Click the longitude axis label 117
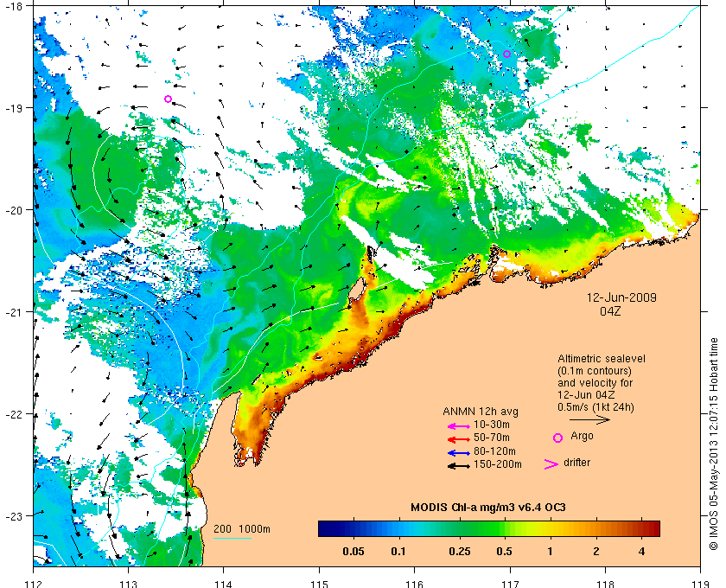The image size is (726, 588). pyautogui.click(x=510, y=584)
